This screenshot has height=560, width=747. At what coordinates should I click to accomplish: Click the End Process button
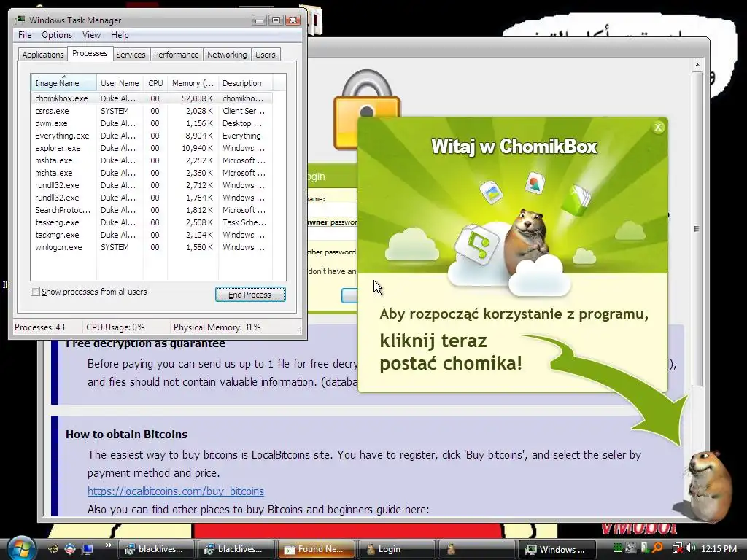tap(250, 295)
